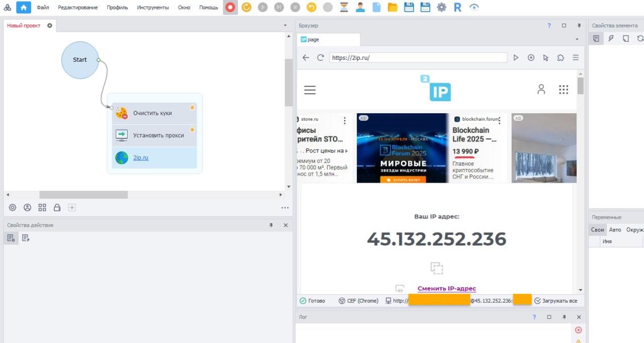Open settings via toolbar gear icon
This screenshot has width=644, height=343.
coord(441,8)
